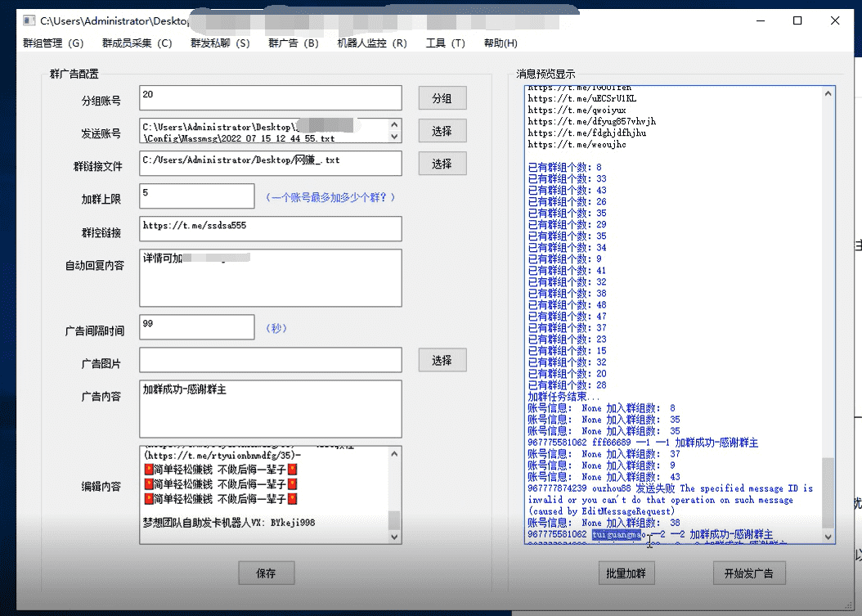
Task: Open the 工具 (T) menu
Action: (x=445, y=43)
